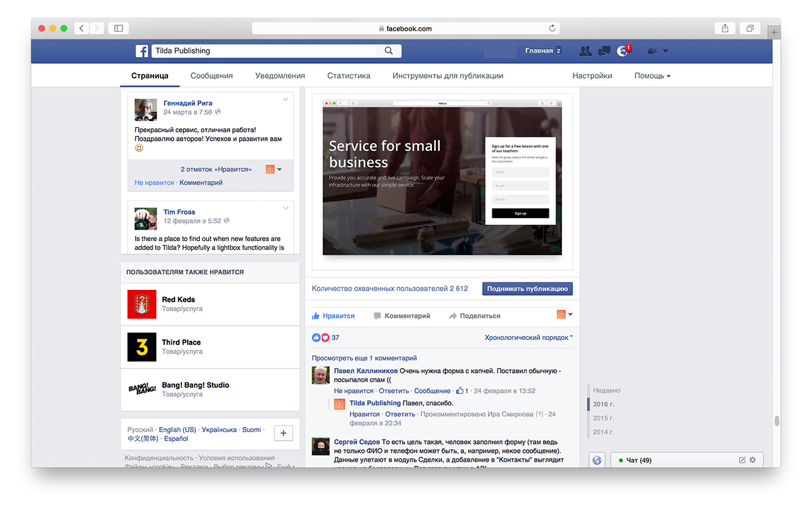
Task: Open the Уведомления tab
Action: coord(280,75)
